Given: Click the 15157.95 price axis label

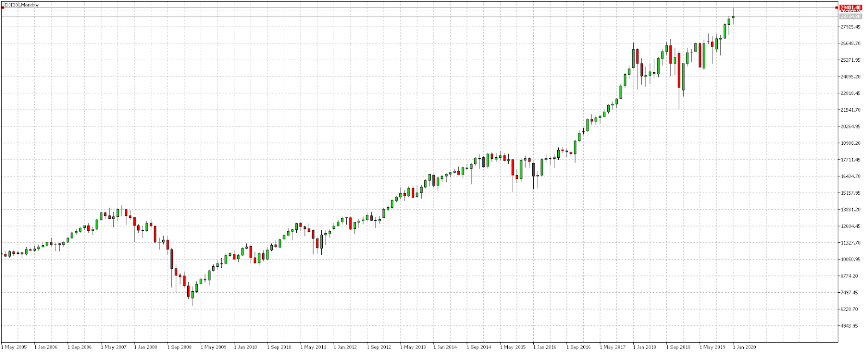Looking at the screenshot, I should pos(850,193).
